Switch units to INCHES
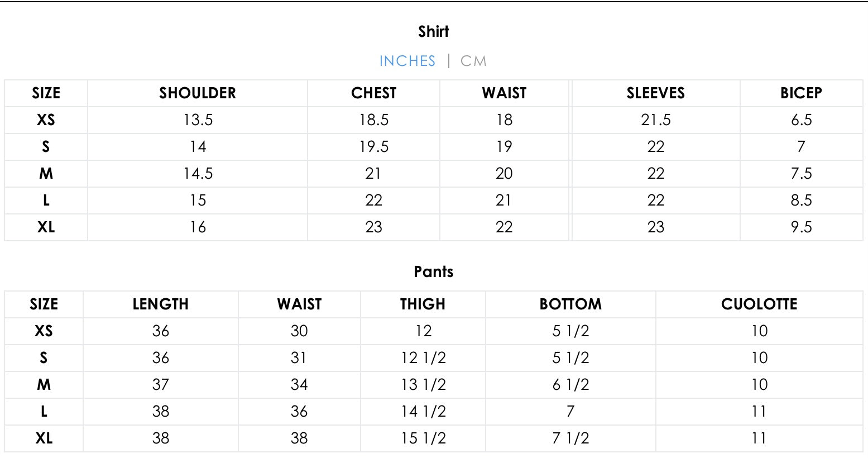This screenshot has width=868, height=458. click(407, 61)
